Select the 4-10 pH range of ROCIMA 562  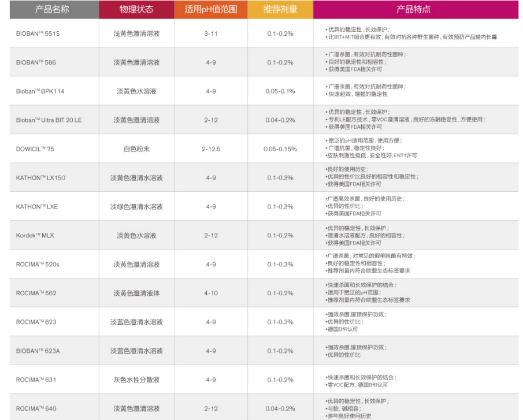point(210,293)
